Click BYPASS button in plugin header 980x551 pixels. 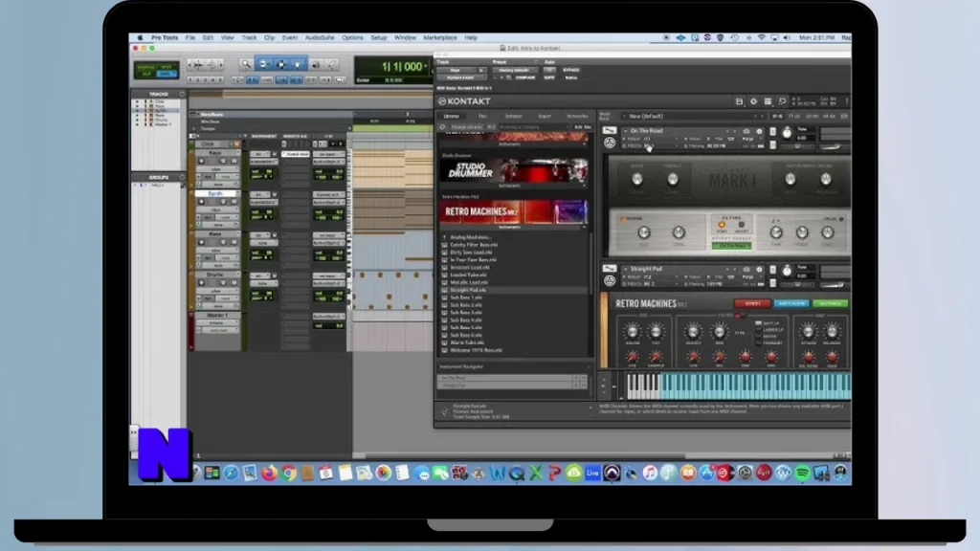click(570, 70)
